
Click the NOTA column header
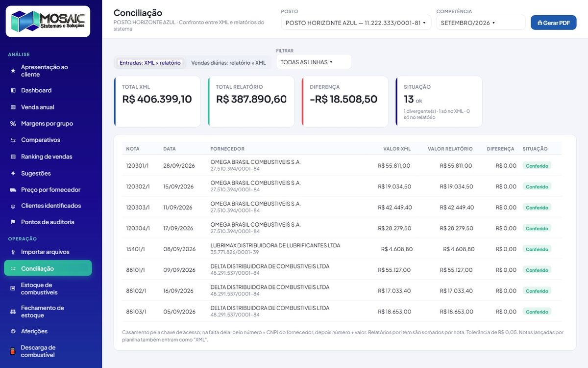pos(133,149)
